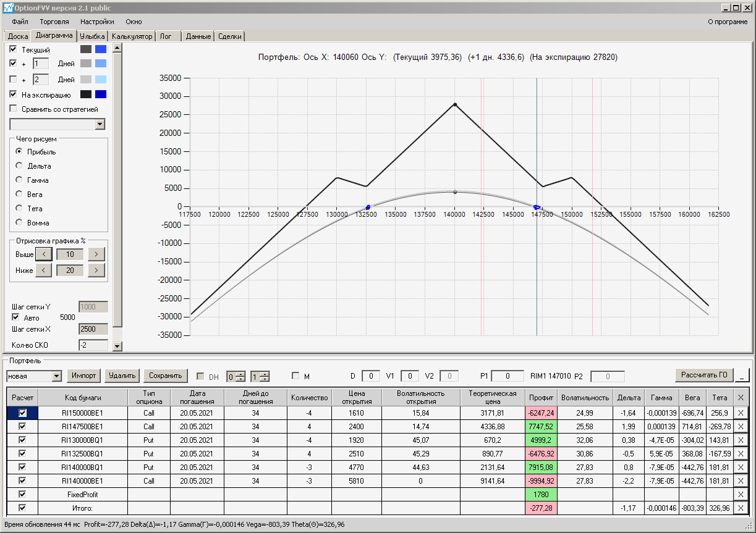Select the Вега radio button
Viewport: 756px width, 533px height.
click(x=19, y=195)
